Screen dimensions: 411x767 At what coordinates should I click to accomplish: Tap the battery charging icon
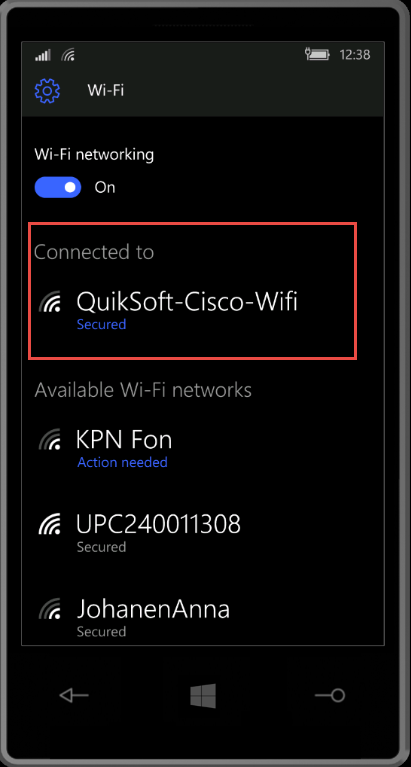click(318, 55)
